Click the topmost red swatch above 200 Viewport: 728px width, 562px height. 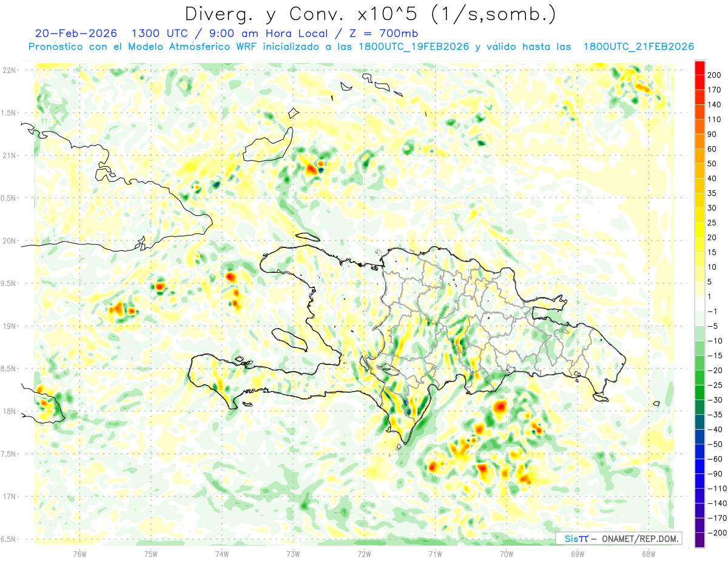click(x=699, y=68)
